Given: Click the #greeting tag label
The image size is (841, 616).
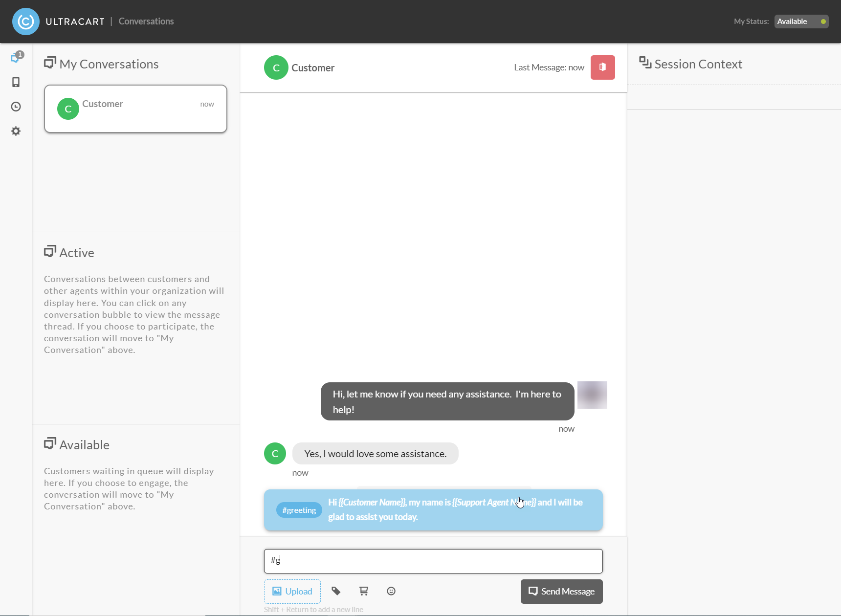Looking at the screenshot, I should [x=299, y=510].
